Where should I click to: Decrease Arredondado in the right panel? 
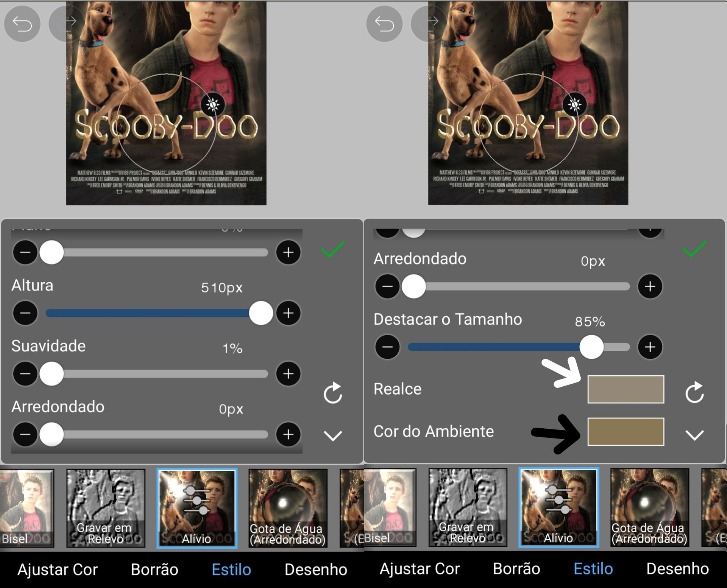coord(387,286)
